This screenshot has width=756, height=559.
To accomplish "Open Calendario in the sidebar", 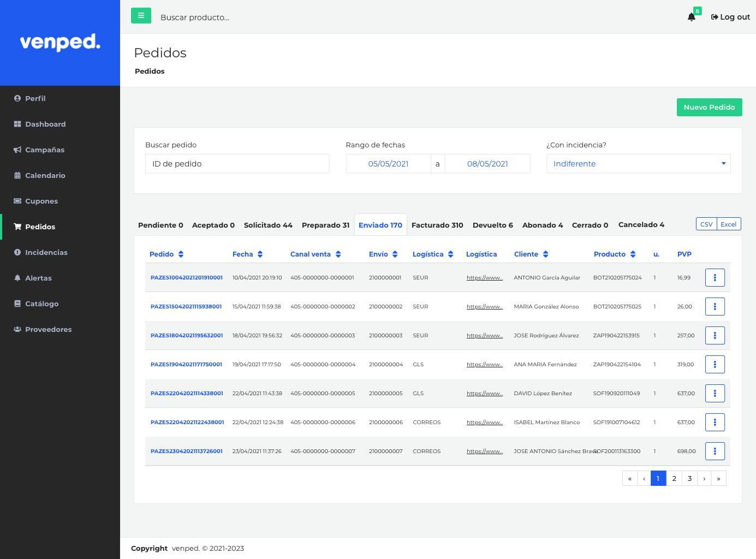I will 60,175.
